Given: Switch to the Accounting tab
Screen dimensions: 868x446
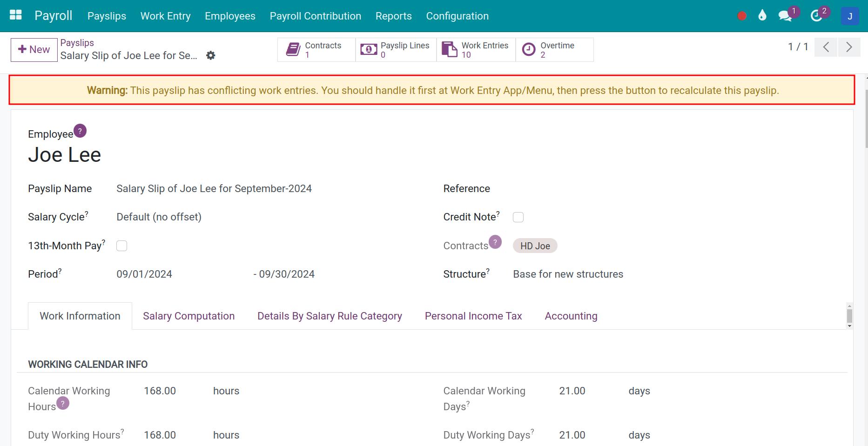Looking at the screenshot, I should tap(571, 316).
